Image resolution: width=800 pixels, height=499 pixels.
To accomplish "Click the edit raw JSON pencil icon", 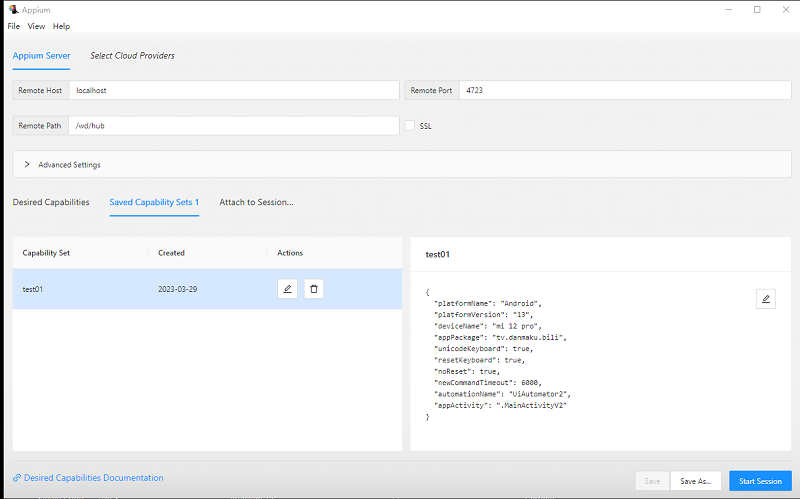I will pyautogui.click(x=766, y=299).
